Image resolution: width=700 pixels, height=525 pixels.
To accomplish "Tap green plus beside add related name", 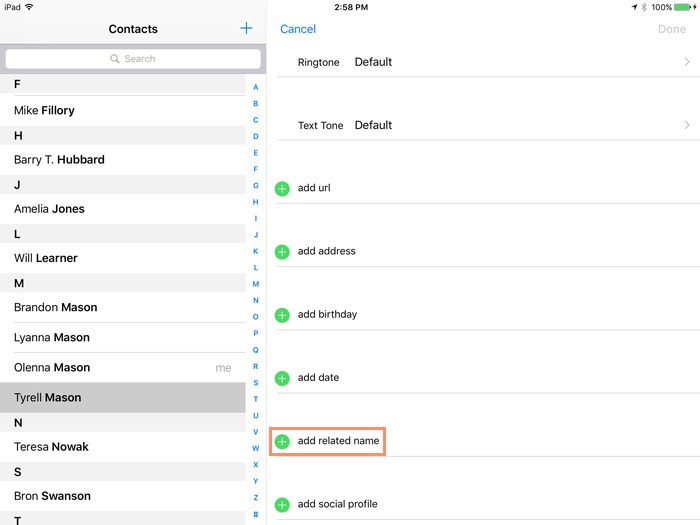I will [x=282, y=441].
